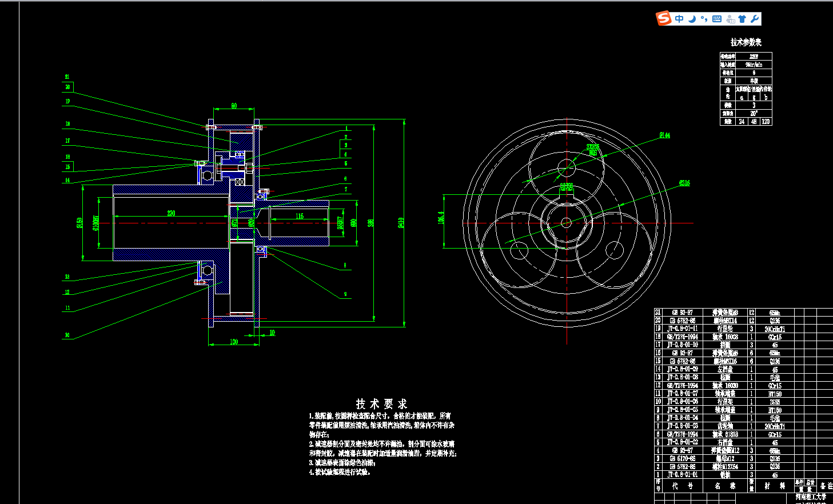Click the 河南理工大学 title block text

pos(811,497)
